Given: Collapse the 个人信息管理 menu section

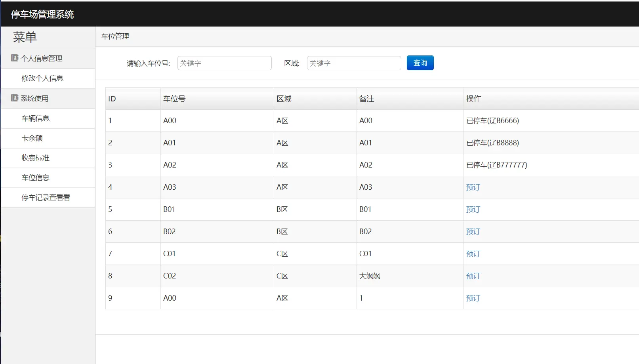Looking at the screenshot, I should [48, 59].
